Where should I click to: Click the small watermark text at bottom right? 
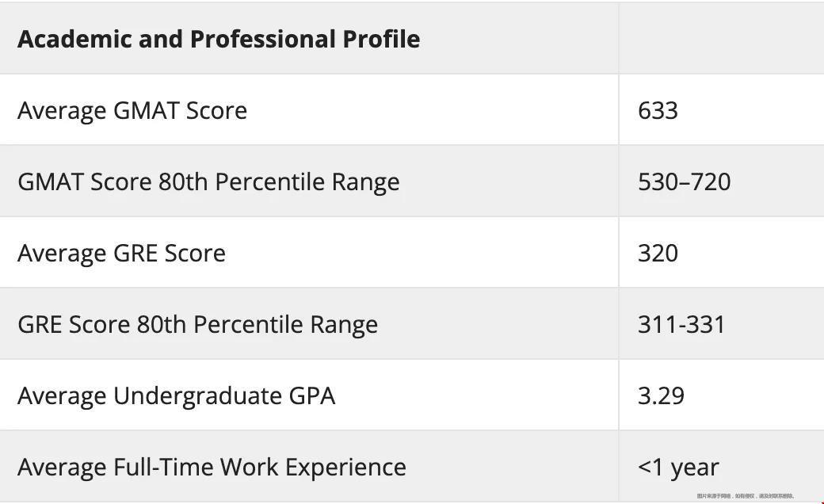point(746,495)
